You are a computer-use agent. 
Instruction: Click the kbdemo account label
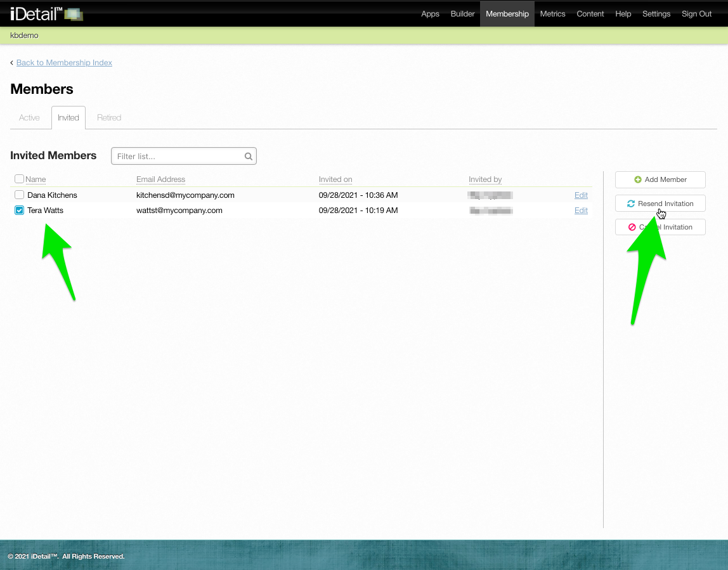pyautogui.click(x=24, y=36)
